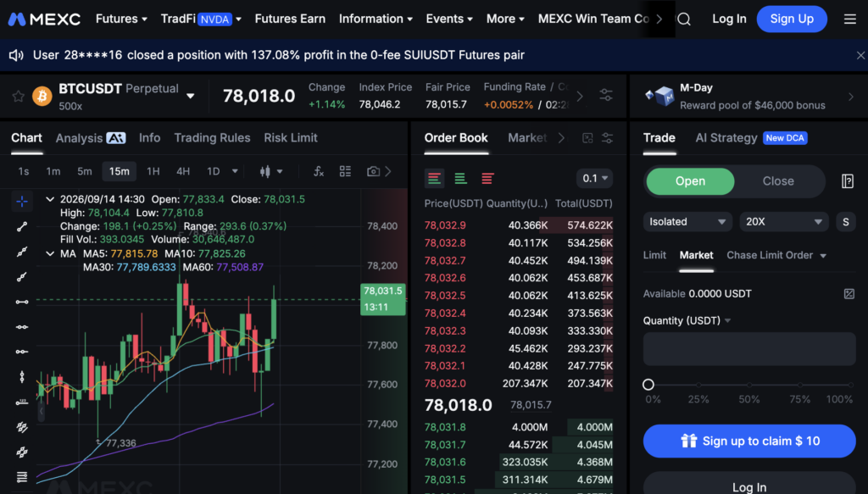This screenshot has height=494, width=868.
Task: Open the hamburger menu icon
Action: 849,19
